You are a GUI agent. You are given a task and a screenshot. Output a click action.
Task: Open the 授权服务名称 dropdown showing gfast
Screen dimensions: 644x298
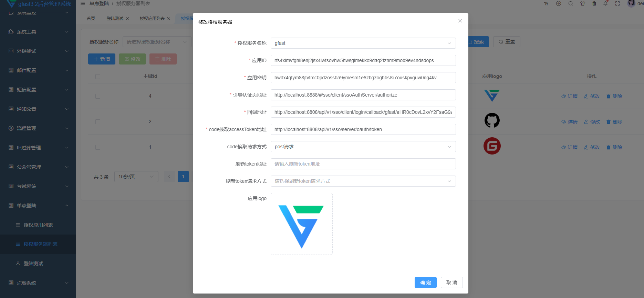point(363,43)
